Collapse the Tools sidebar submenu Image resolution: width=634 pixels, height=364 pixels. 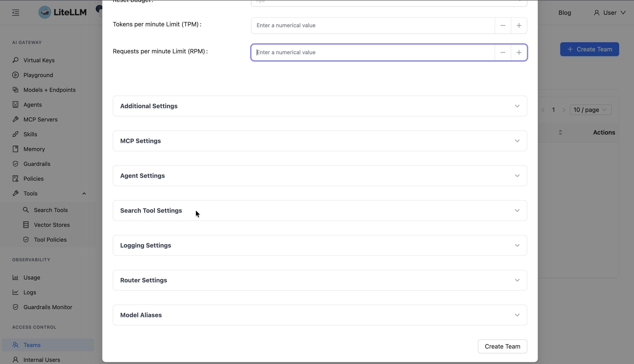[84, 194]
